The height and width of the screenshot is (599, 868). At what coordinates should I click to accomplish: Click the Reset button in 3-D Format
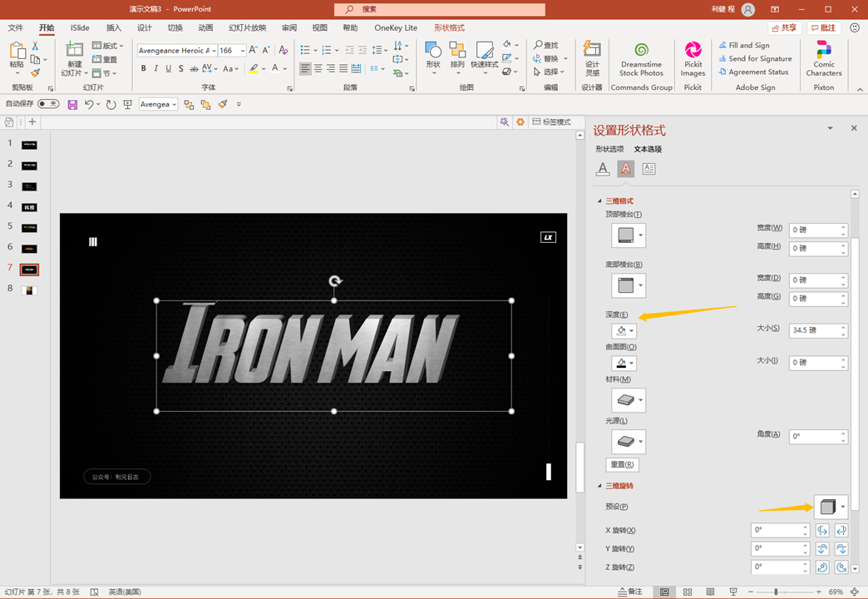(622, 464)
